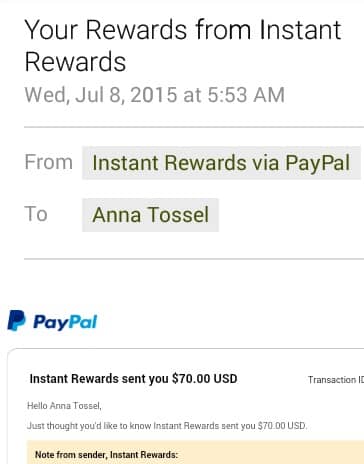
Task: Click the From field label
Action: [49, 162]
